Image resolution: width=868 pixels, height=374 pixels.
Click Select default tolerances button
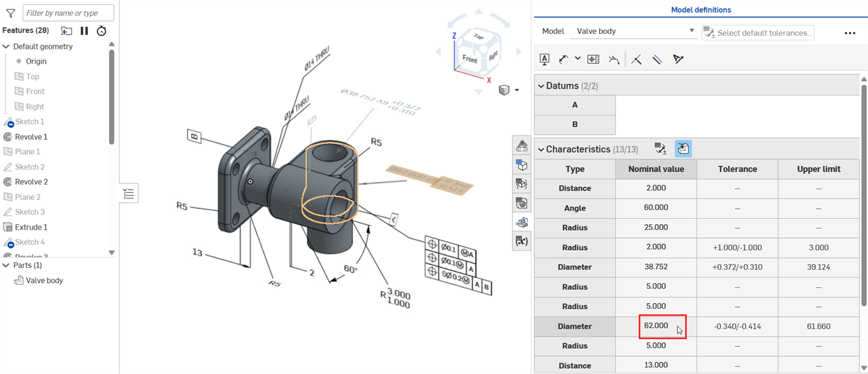[x=758, y=32]
